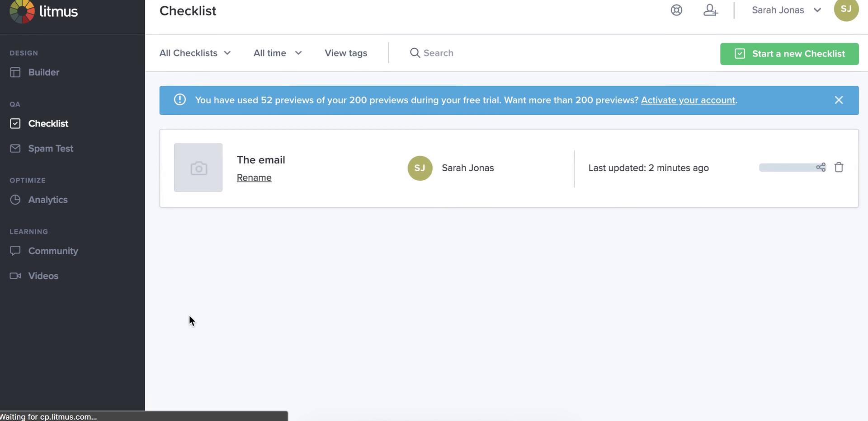Image resolution: width=868 pixels, height=421 pixels.
Task: Click the invite user icon
Action: [710, 10]
